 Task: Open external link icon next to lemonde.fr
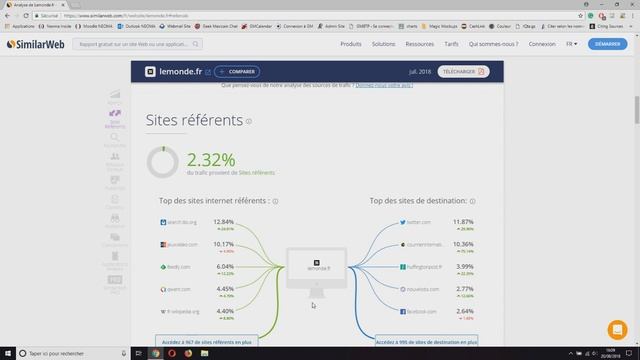pos(208,72)
